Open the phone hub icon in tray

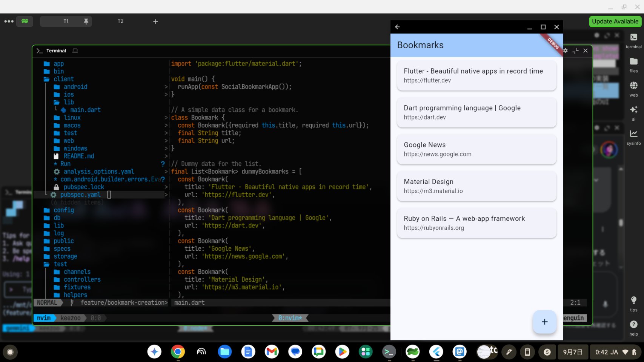click(x=527, y=352)
